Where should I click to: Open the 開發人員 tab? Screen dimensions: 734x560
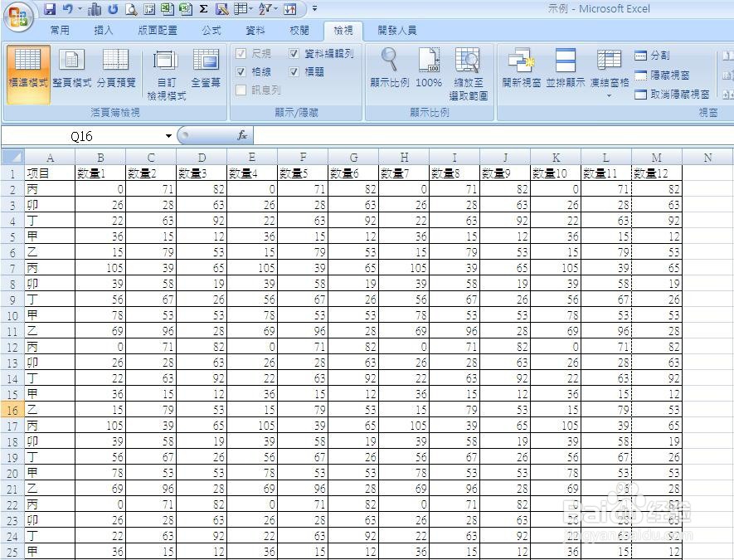pyautogui.click(x=397, y=31)
